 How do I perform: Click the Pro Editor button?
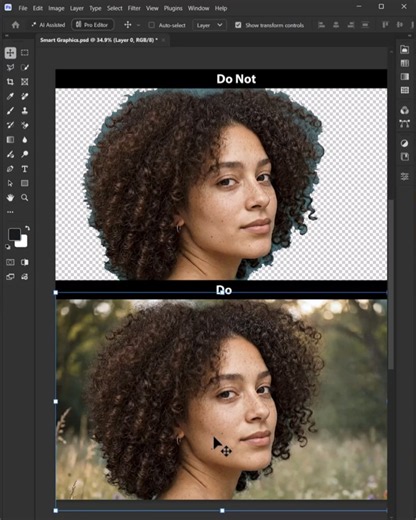click(92, 25)
